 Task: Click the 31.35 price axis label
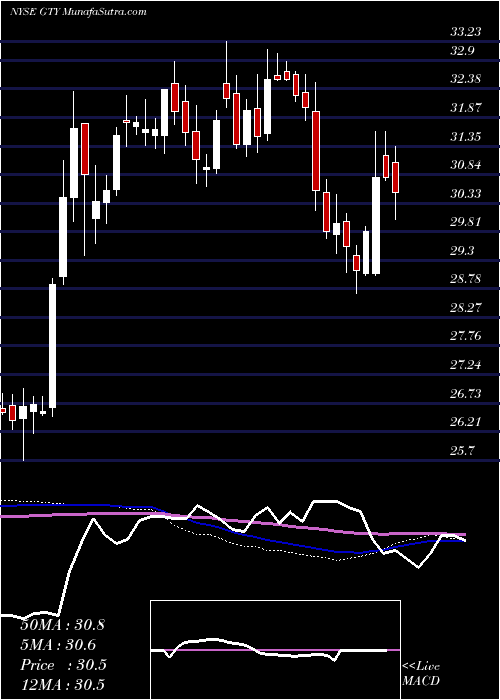[x=465, y=136]
